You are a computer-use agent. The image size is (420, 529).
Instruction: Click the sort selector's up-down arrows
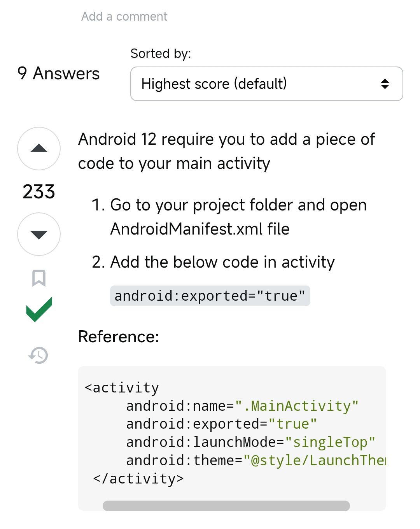point(385,84)
